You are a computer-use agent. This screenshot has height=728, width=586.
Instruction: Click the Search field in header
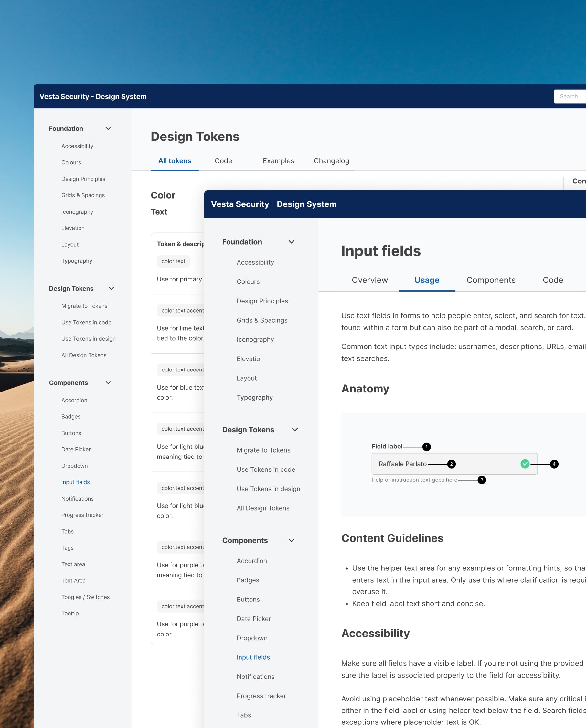(x=570, y=97)
